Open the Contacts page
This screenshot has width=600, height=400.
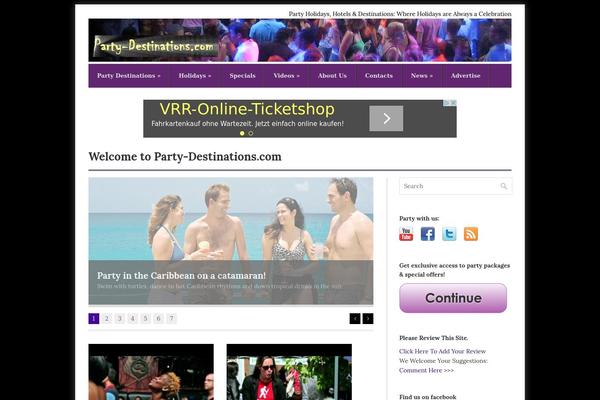tap(379, 76)
